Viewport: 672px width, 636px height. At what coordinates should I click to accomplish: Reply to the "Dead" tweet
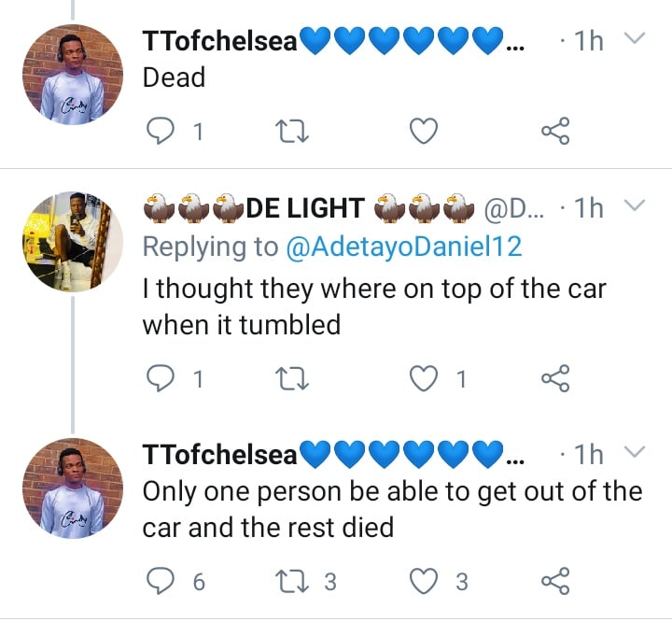pos(163,133)
